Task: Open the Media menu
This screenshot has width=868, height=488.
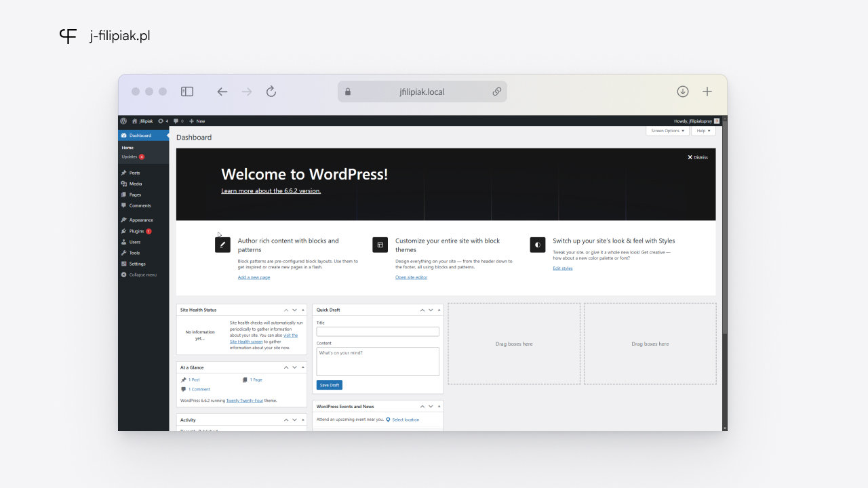Action: point(143,184)
